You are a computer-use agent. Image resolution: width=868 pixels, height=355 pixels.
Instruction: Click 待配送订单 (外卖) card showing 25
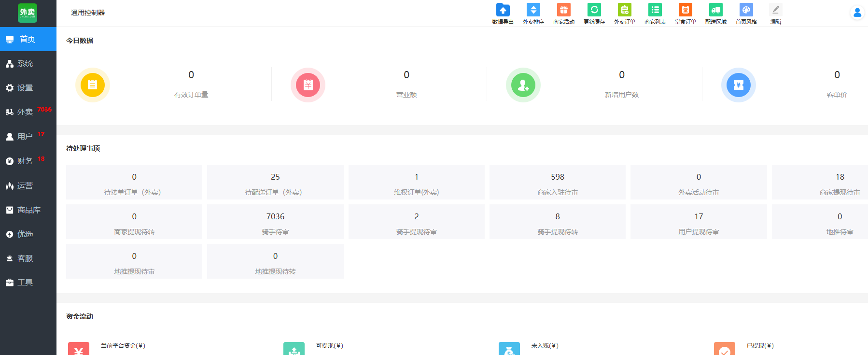point(275,182)
